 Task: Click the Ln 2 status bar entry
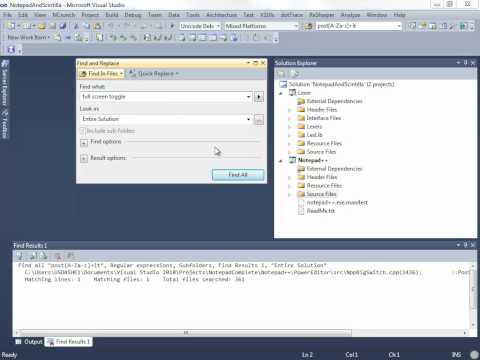(x=307, y=355)
